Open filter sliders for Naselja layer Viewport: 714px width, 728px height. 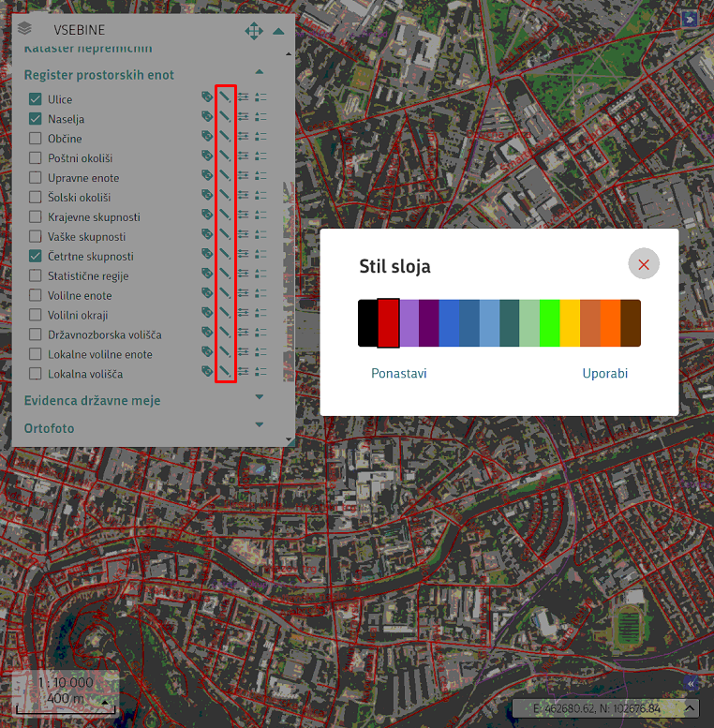click(x=243, y=116)
